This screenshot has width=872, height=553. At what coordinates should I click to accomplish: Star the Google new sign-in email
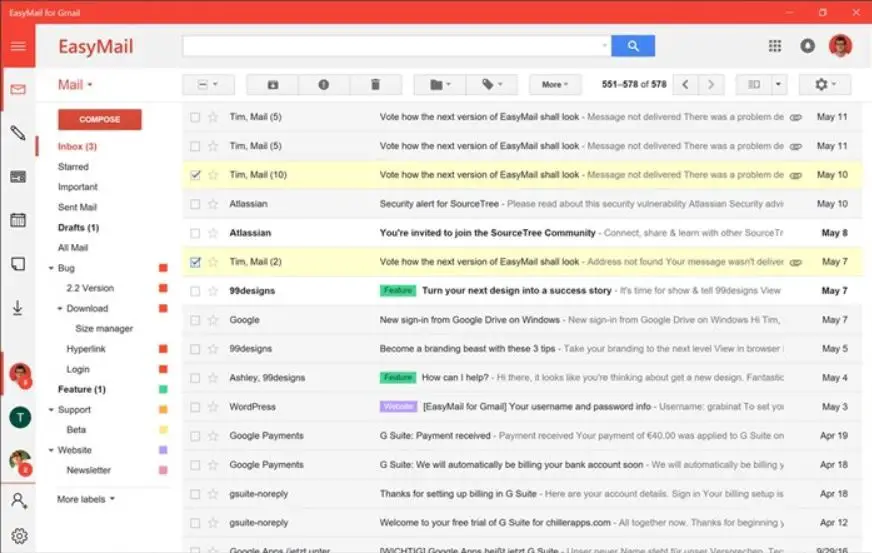pos(213,320)
